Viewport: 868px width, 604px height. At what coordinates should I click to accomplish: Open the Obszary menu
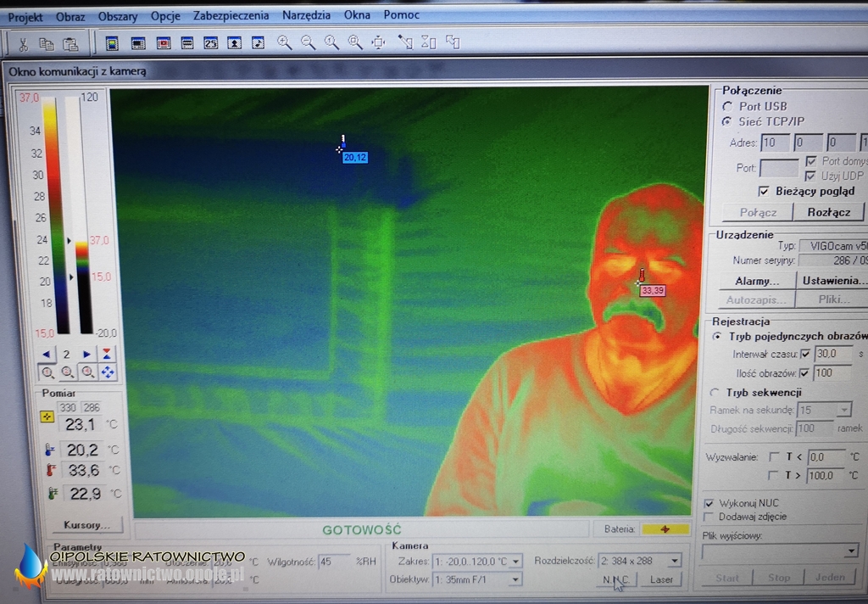(117, 16)
